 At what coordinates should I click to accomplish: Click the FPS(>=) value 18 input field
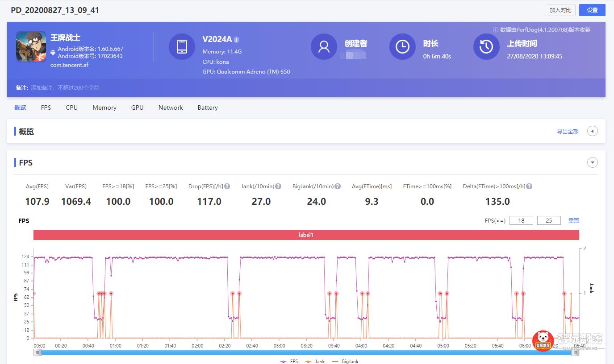point(521,220)
